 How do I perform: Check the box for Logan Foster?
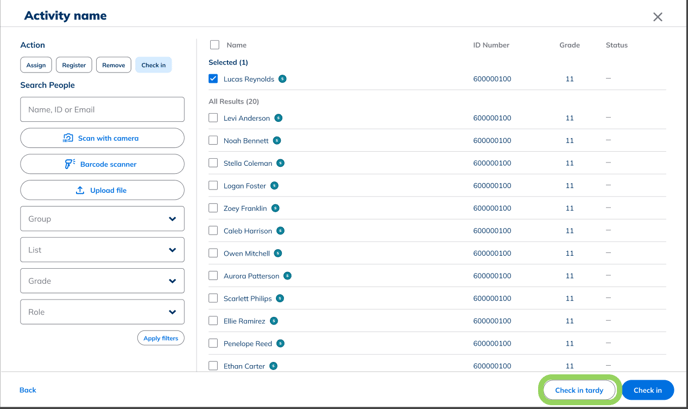coord(213,186)
